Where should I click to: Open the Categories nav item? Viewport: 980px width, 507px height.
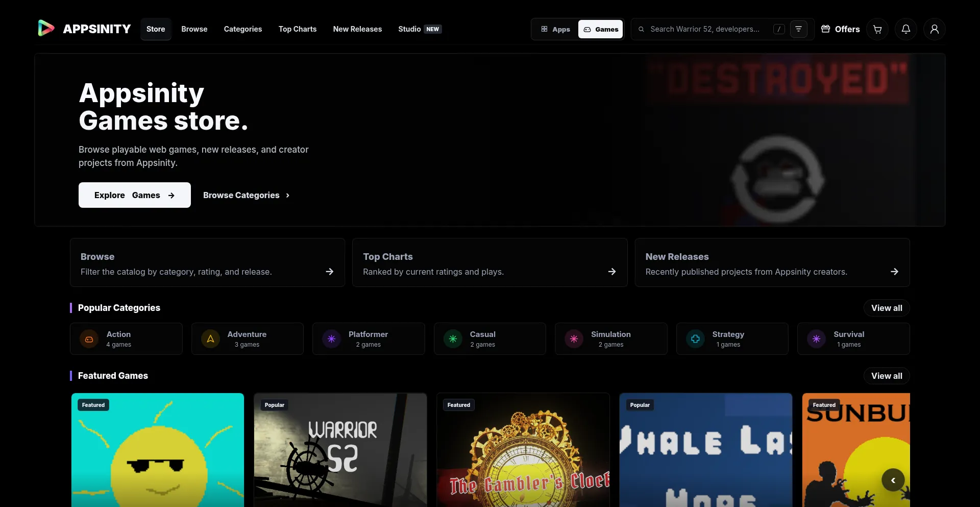coord(243,29)
